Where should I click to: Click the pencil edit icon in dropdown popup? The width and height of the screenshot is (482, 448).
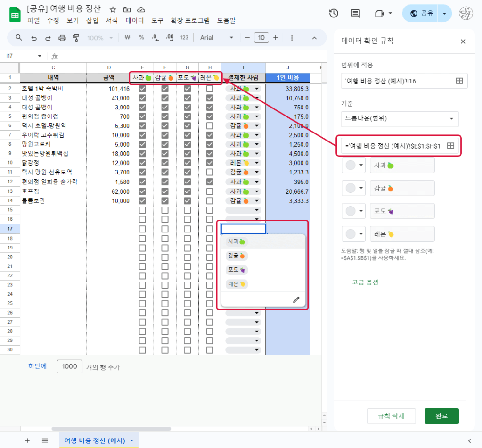[296, 299]
